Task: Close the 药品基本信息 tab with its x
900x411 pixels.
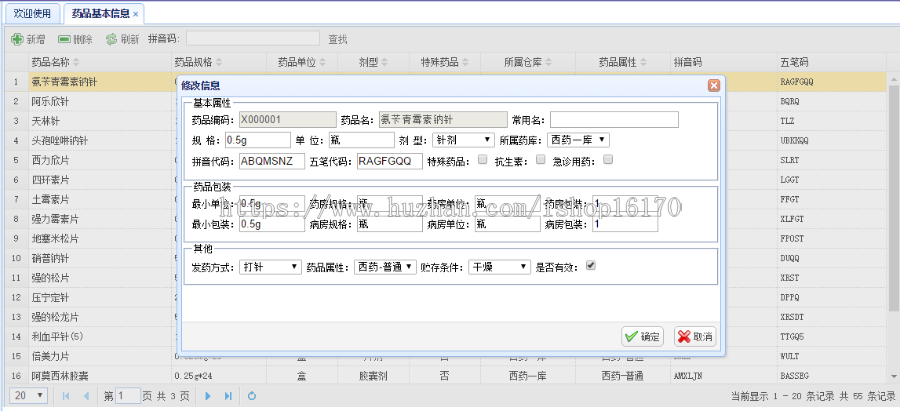Action: coord(135,14)
